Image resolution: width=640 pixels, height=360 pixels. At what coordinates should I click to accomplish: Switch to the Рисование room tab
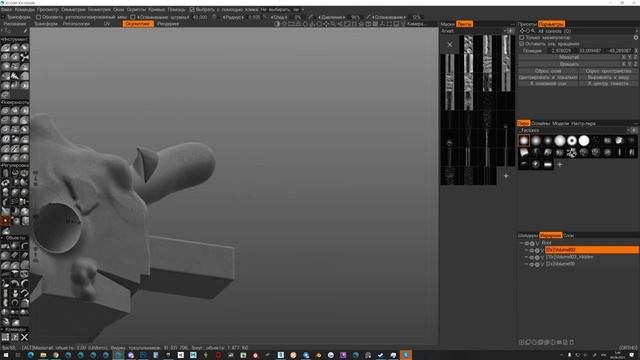point(15,24)
